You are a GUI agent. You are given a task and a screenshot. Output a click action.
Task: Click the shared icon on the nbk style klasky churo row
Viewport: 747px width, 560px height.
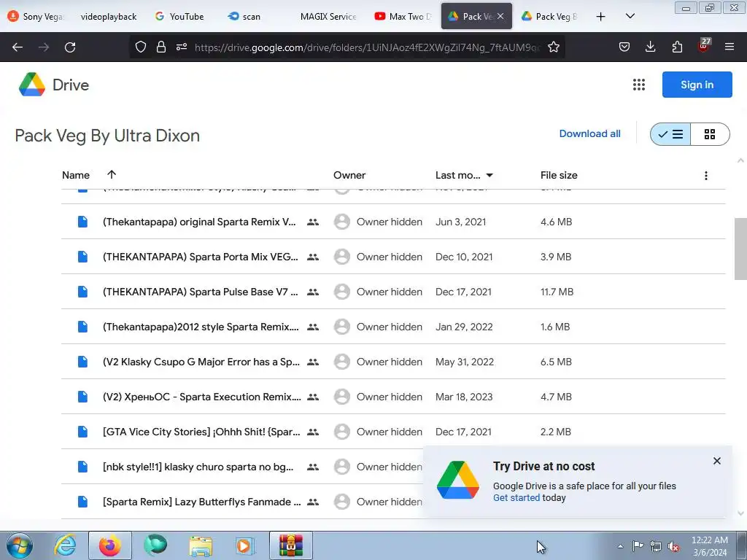[313, 467]
